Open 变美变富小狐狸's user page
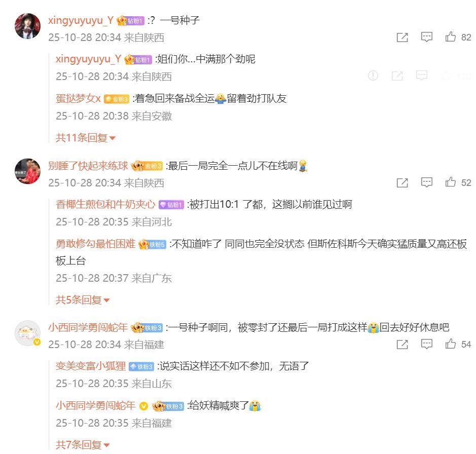Viewport: 476px width, 454px height. (91, 366)
